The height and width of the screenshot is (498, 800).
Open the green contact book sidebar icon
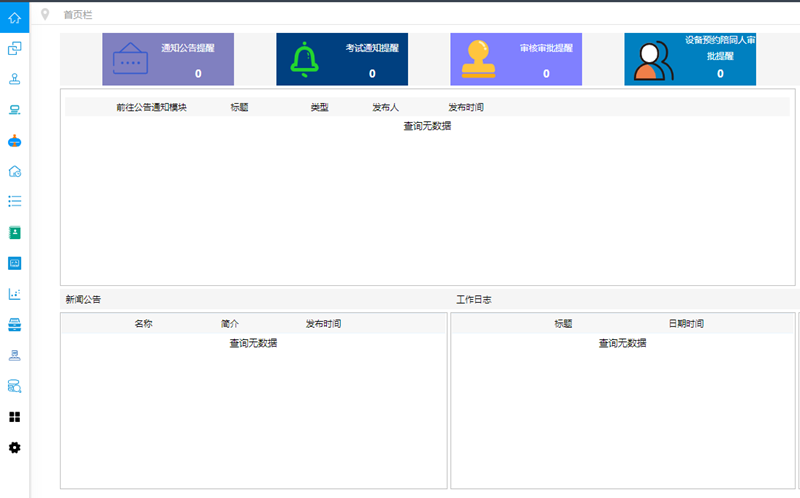(14, 232)
